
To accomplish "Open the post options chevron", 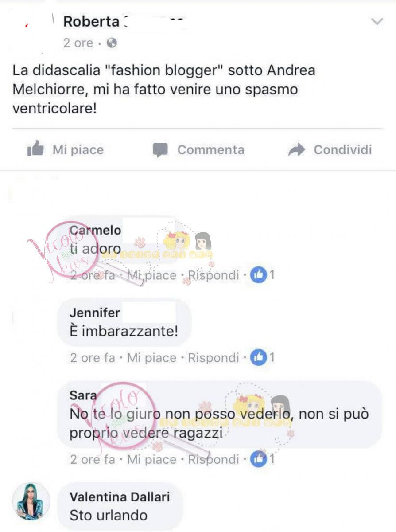I will point(377,21).
